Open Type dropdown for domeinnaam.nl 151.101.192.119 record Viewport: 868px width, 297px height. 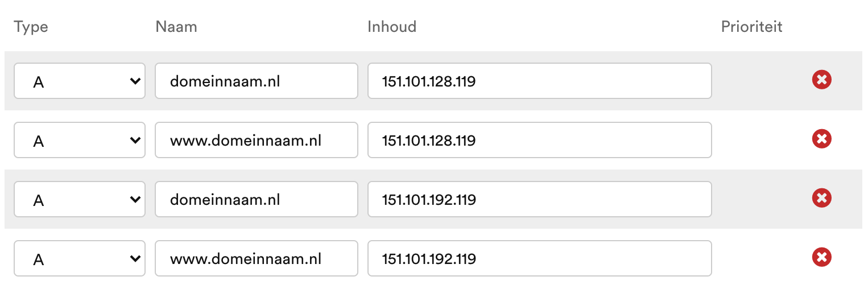[x=80, y=199]
